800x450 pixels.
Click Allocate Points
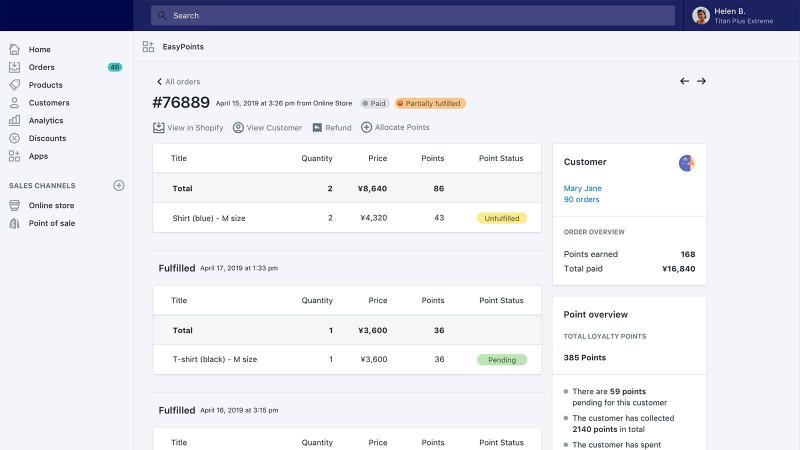(395, 127)
